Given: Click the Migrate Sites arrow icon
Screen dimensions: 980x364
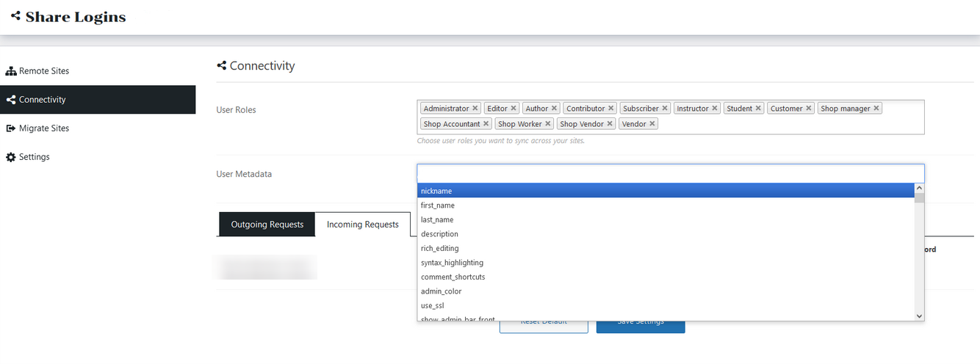Looking at the screenshot, I should pos(11,128).
